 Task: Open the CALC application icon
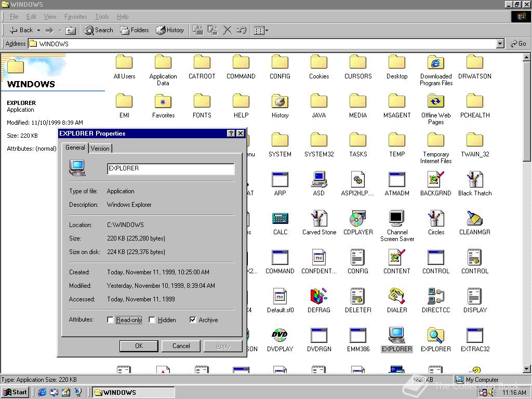point(280,218)
